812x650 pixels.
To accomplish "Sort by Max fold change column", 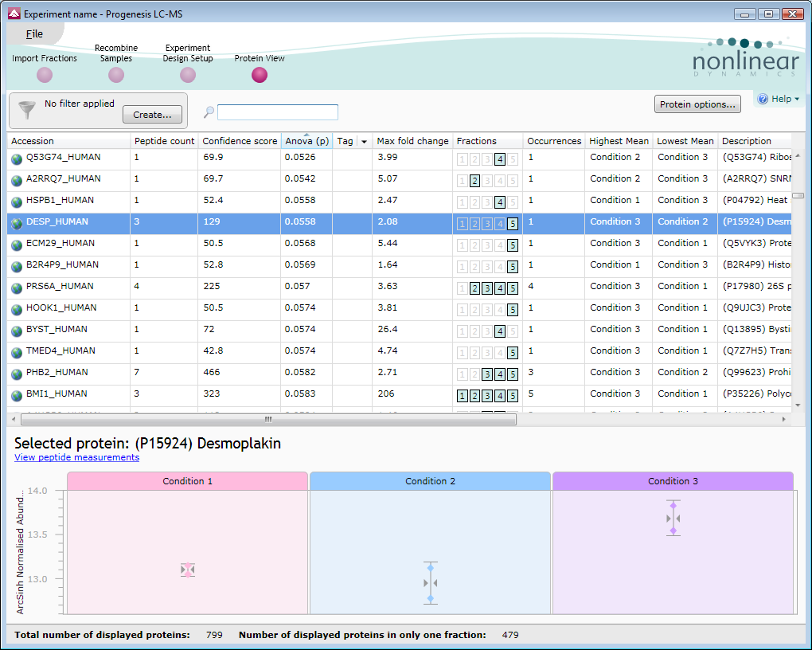I will (x=412, y=141).
